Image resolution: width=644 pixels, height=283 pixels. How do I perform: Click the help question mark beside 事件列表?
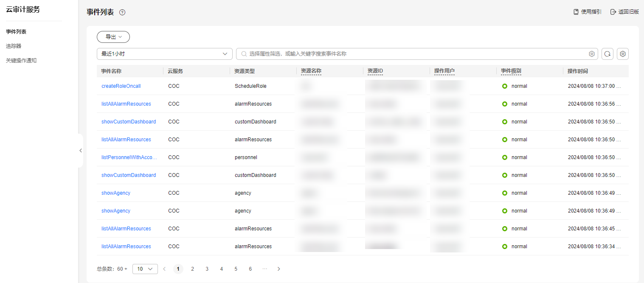(122, 12)
